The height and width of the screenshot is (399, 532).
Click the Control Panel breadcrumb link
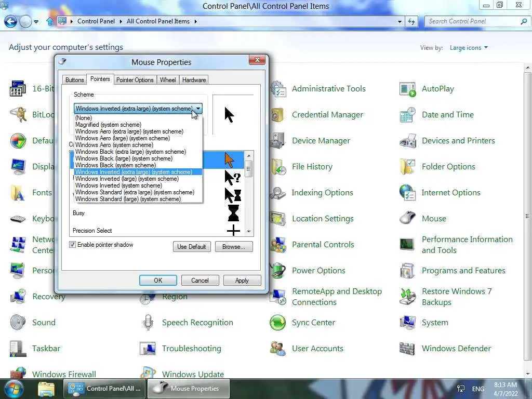pos(96,21)
